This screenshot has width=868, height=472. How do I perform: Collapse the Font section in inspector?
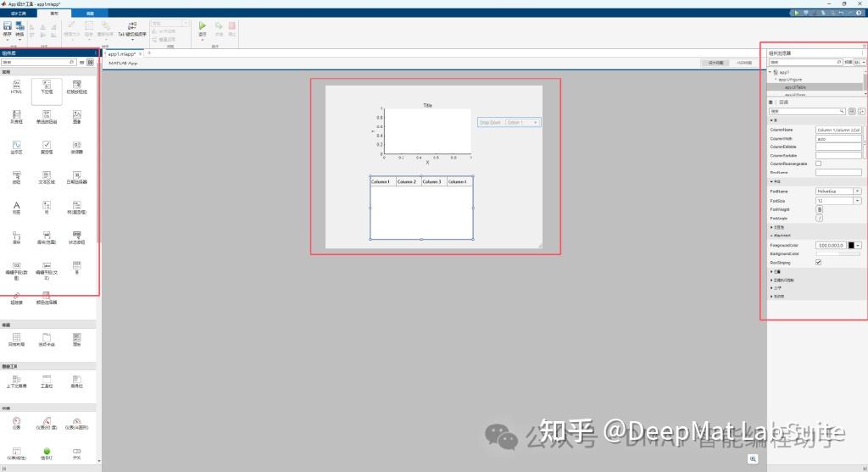click(771, 181)
